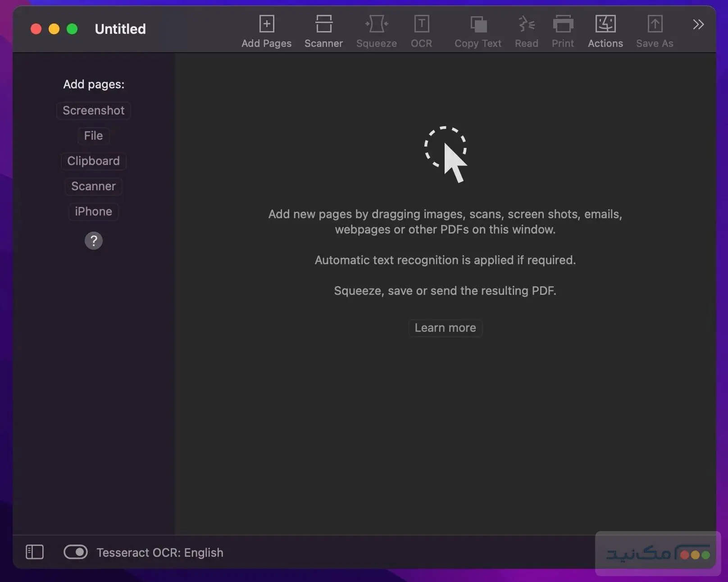This screenshot has width=728, height=582.
Task: Toggle the Tesseract OCR switch
Action: point(75,552)
